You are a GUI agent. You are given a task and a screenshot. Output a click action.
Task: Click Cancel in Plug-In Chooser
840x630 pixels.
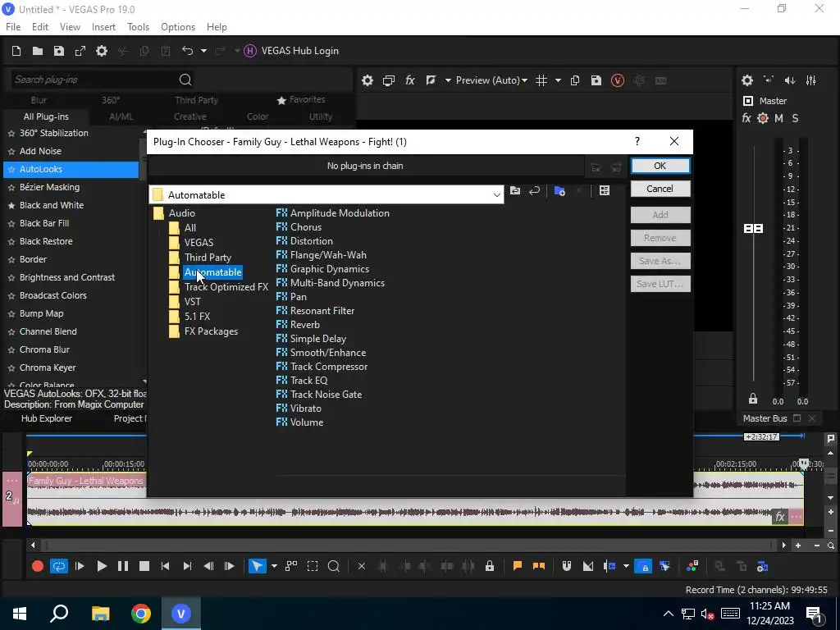coord(660,189)
